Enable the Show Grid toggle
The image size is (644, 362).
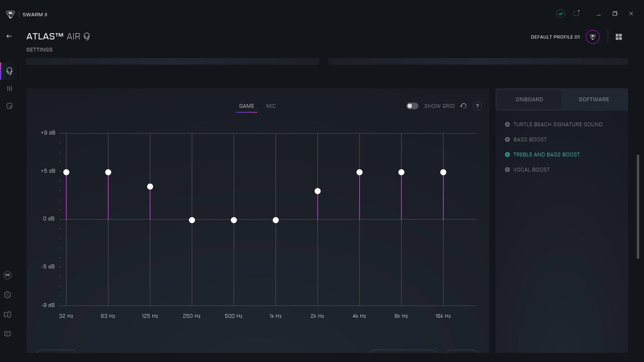point(412,106)
